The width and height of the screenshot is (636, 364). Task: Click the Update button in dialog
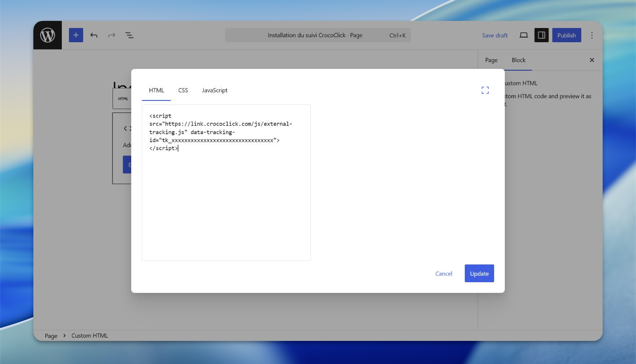[479, 273]
